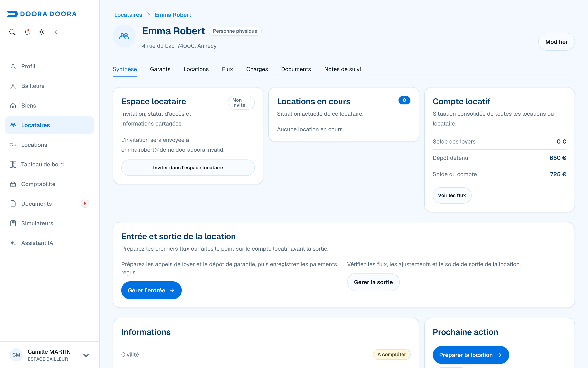Open the Documents tab
The image size is (588, 368).
point(296,69)
